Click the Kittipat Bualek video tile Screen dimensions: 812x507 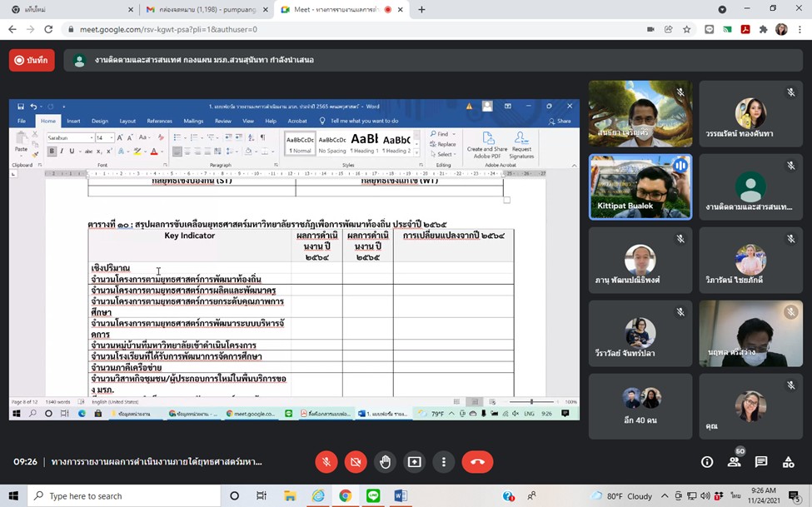pos(640,186)
